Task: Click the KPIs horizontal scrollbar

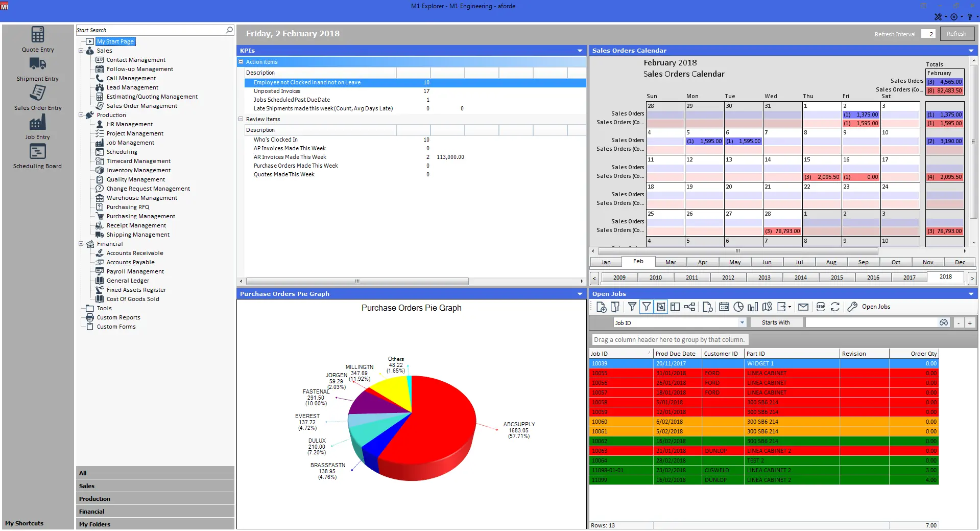Action: click(357, 281)
